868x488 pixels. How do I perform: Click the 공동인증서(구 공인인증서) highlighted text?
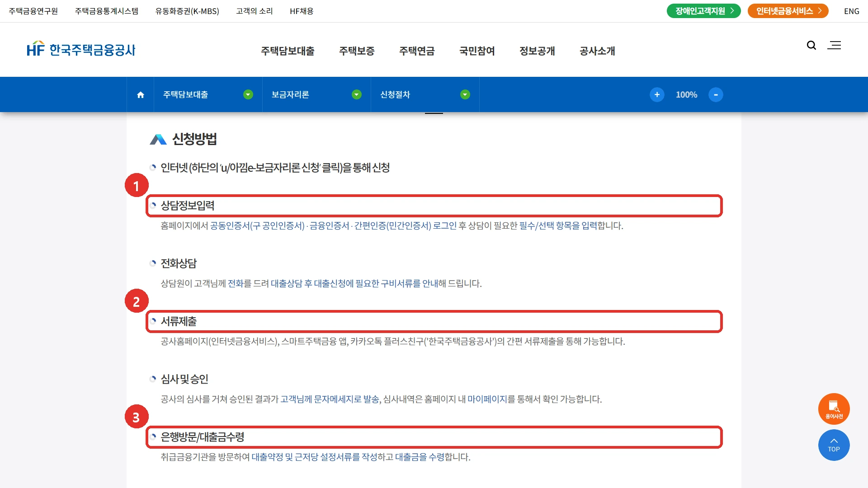pos(257,225)
